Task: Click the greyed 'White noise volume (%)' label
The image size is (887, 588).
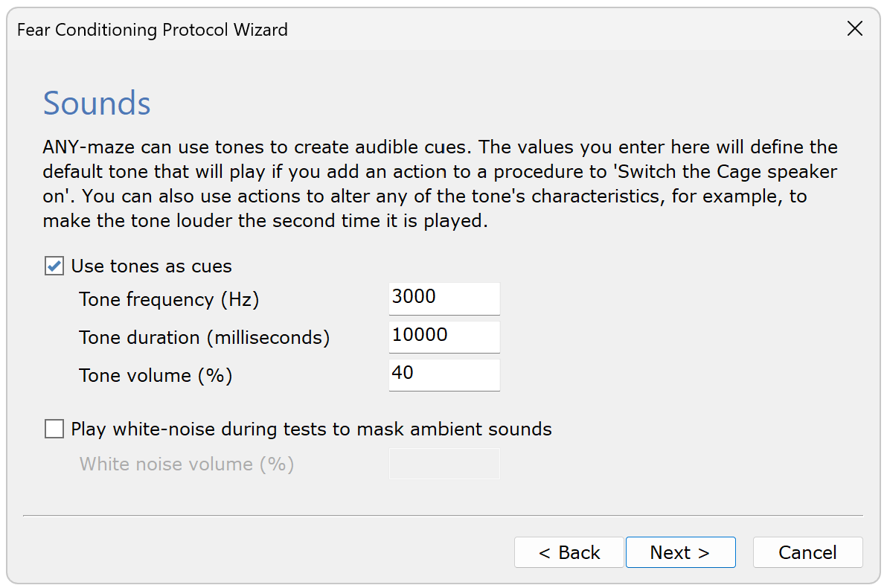Action: [187, 464]
